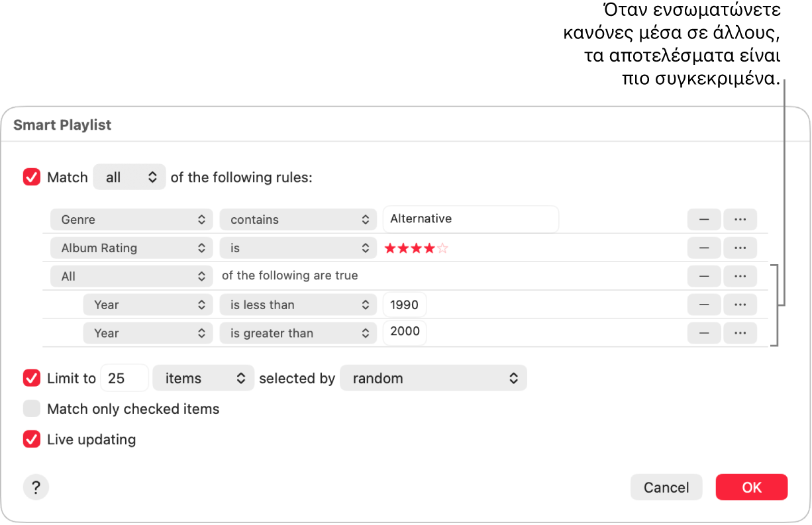Remove the nested 'All of the following' group
Image resolution: width=812 pixels, height=525 pixels.
click(704, 276)
